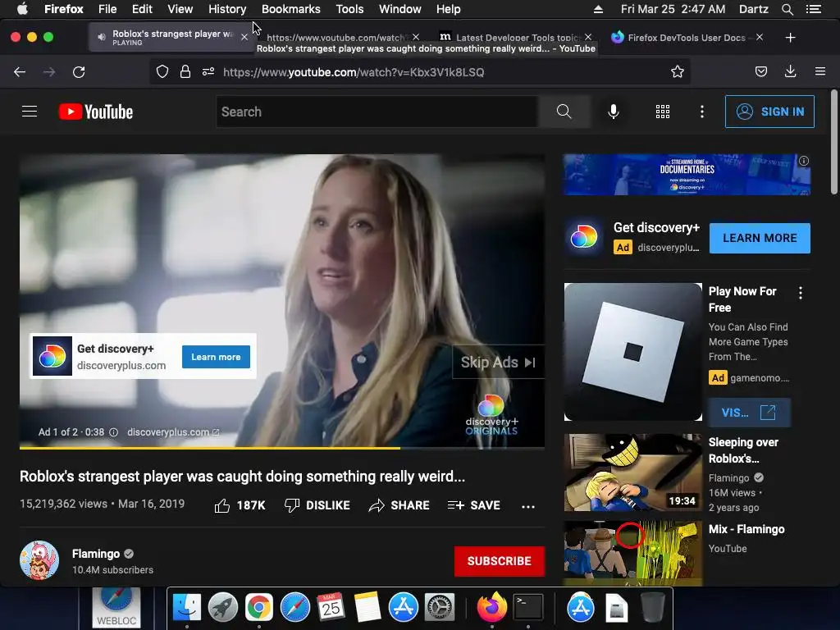Open Firefox downloads panel
Screen dimensions: 840x630
pos(790,72)
